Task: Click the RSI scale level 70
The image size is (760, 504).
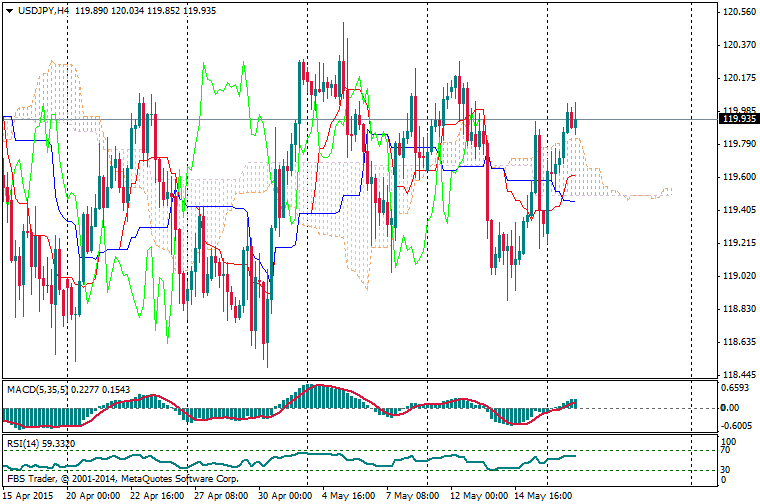Action: (x=725, y=450)
